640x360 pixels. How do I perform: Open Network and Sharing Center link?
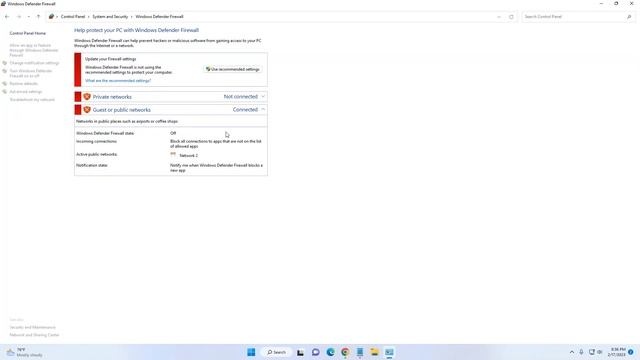[34, 335]
